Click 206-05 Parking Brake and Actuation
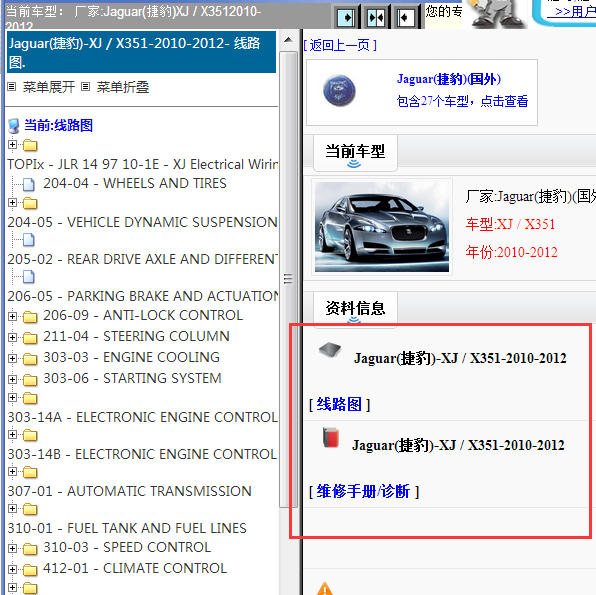 click(x=143, y=296)
